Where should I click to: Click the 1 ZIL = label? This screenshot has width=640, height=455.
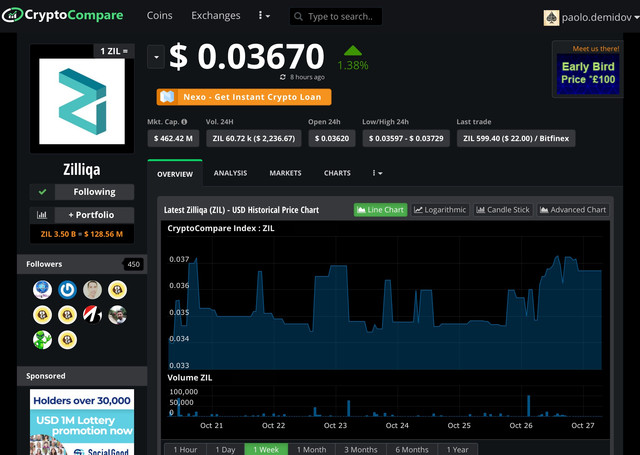[x=114, y=51]
